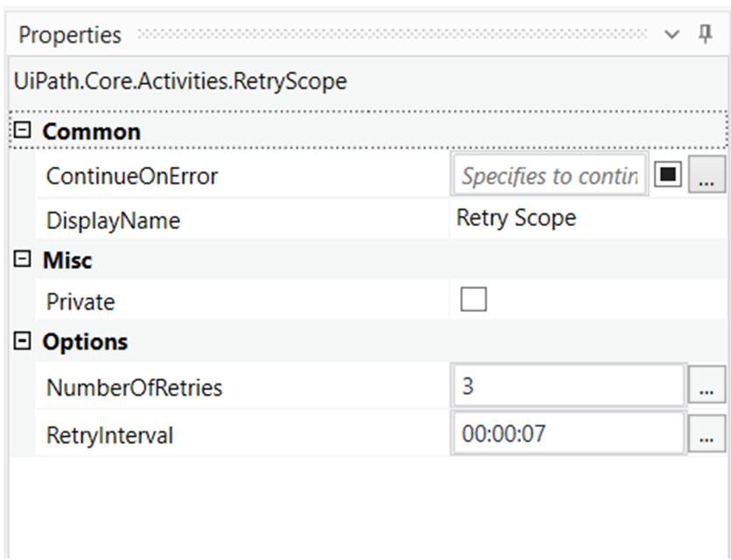The height and width of the screenshot is (560, 731).
Task: Collapse the Common section
Action: pyautogui.click(x=24, y=130)
